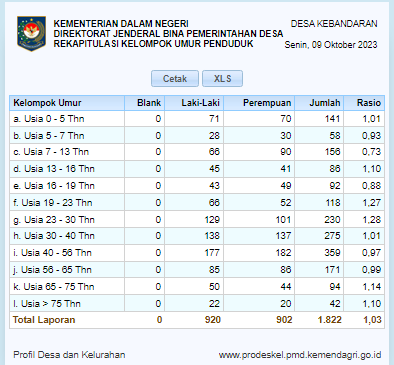The image size is (394, 365).
Task: Select the row Usia 0 - 5 Thn
Action: tap(197, 119)
